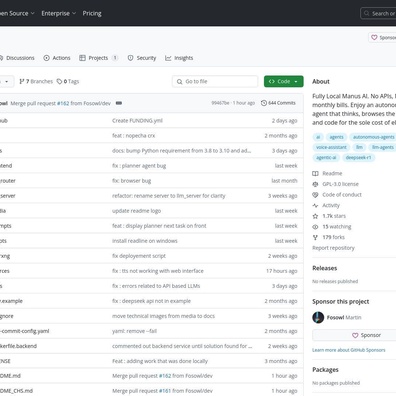This screenshot has height=396, width=396.
Task: Open the fix : planner agent bug commit
Action: [139, 166]
